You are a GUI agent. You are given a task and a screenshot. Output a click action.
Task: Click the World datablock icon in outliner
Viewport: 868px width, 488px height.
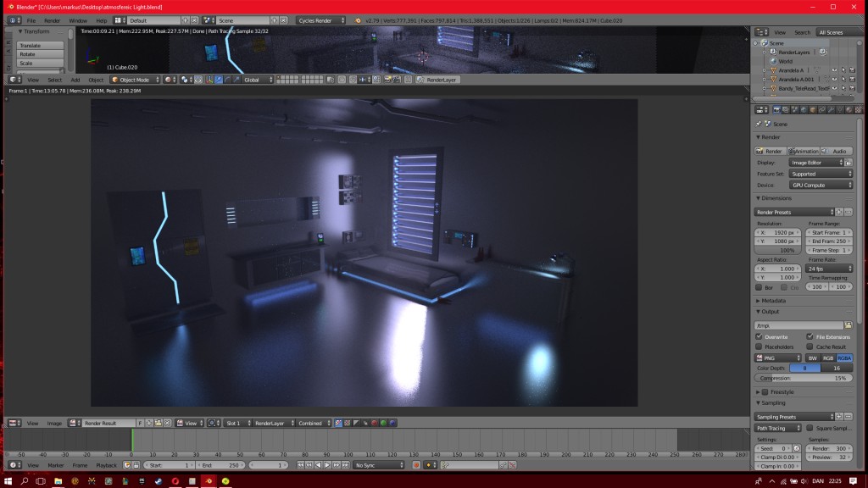[x=774, y=62]
